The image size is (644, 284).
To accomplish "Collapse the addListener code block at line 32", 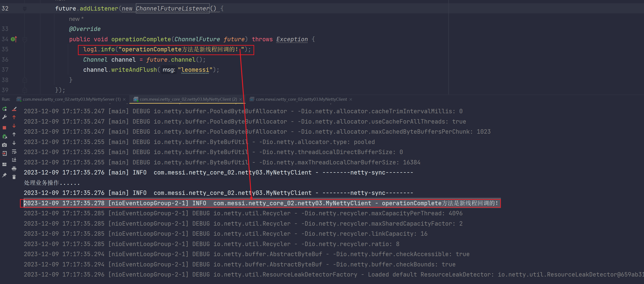I will tap(25, 9).
